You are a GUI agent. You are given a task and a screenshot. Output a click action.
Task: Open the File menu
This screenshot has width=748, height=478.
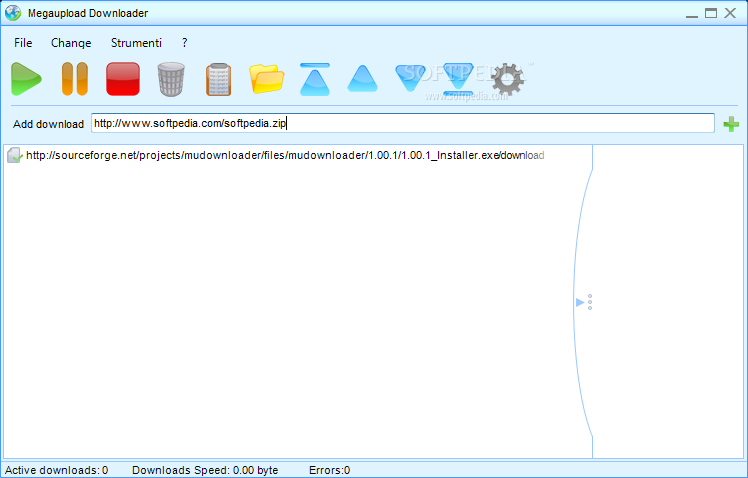[23, 43]
